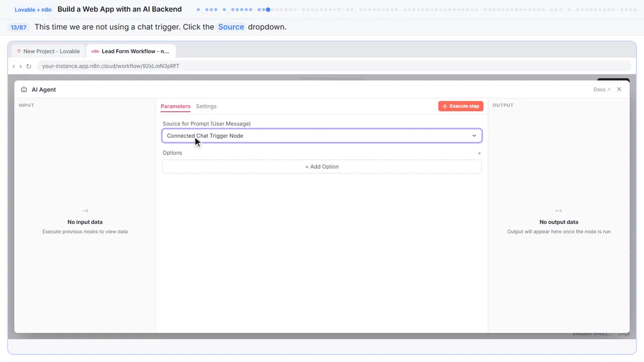Click the 'Build a Web App' title
The image size is (644, 362).
pos(120,9)
